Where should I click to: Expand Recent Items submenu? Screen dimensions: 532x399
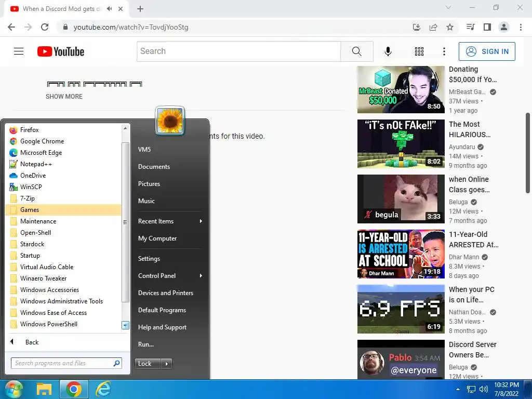point(170,221)
